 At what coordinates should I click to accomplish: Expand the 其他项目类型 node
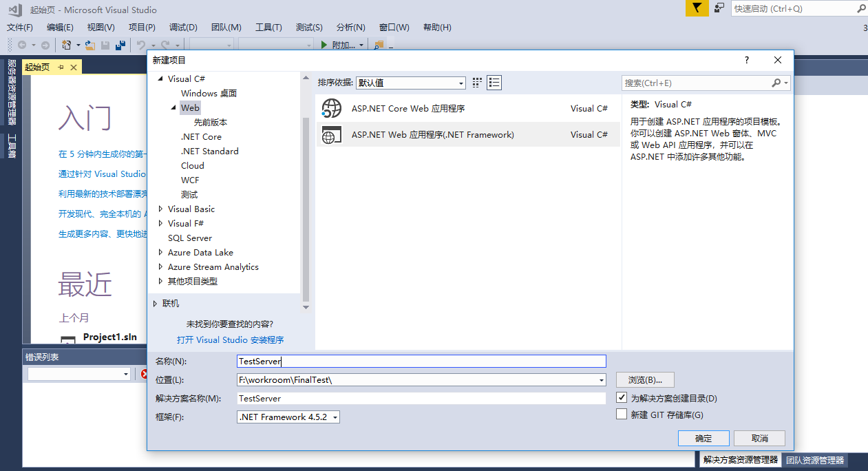[x=161, y=281]
